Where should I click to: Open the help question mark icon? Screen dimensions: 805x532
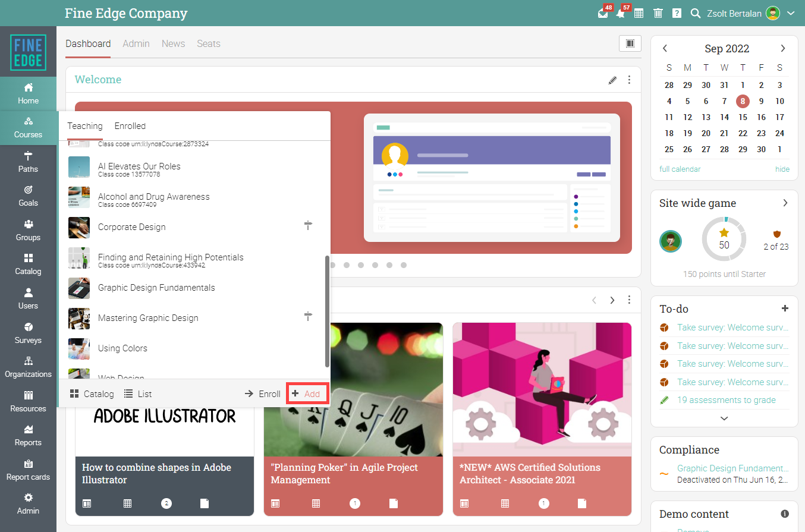tap(677, 13)
